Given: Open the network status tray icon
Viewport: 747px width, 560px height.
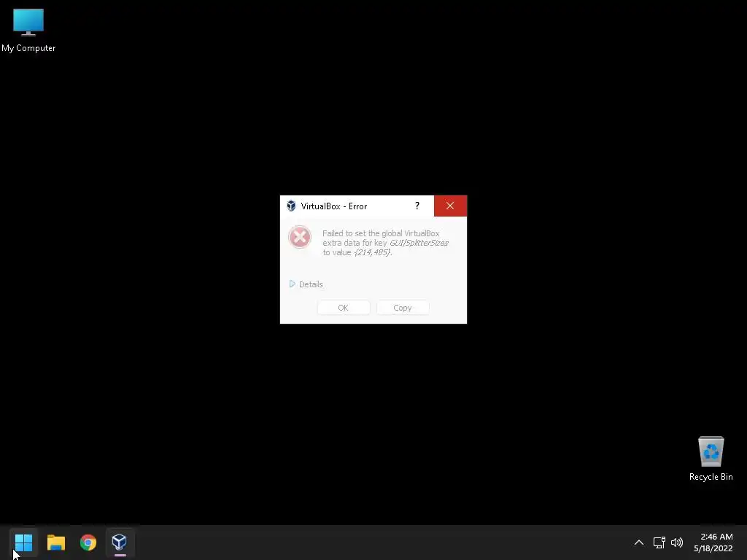Looking at the screenshot, I should click(659, 542).
